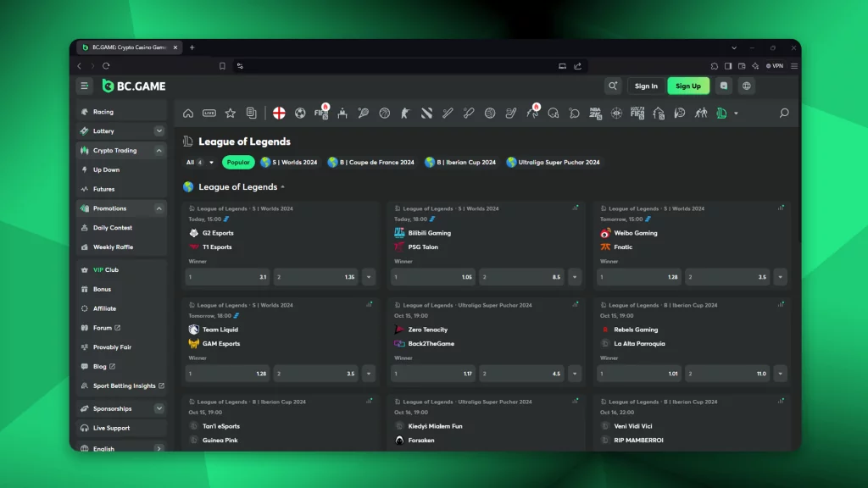This screenshot has width=868, height=488.
Task: Open the globe language icon in header
Action: point(747,86)
